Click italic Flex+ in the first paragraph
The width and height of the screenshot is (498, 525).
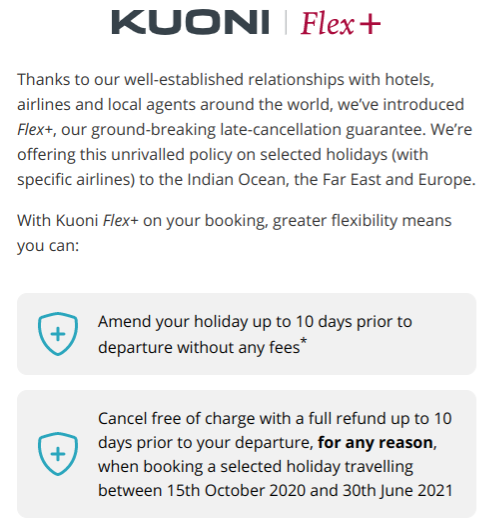35,130
